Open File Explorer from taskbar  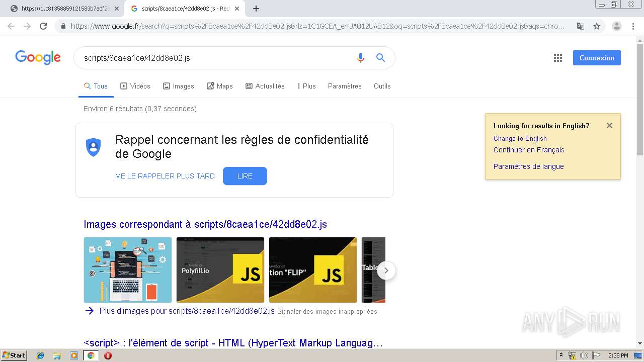[57, 355]
